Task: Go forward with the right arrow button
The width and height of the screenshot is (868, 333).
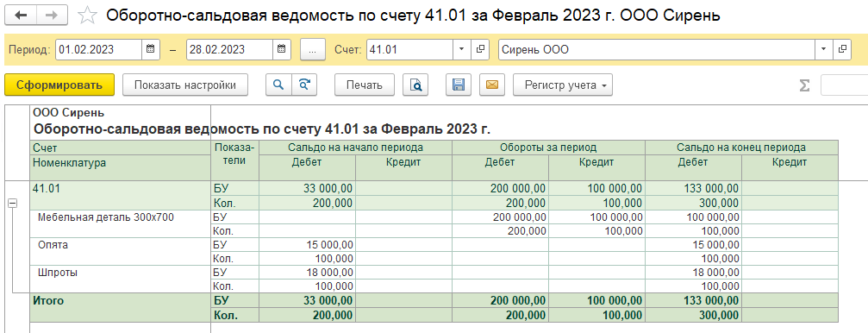Action: click(52, 15)
